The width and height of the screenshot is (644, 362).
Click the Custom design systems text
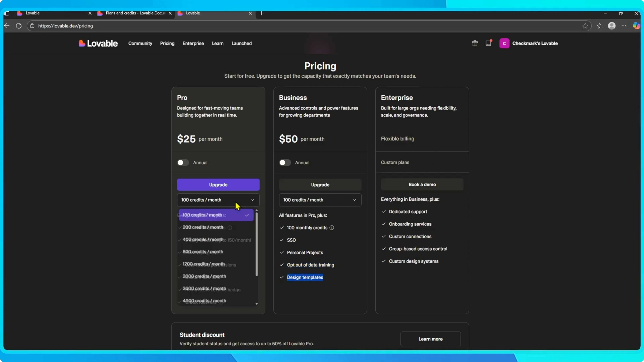[x=414, y=261]
